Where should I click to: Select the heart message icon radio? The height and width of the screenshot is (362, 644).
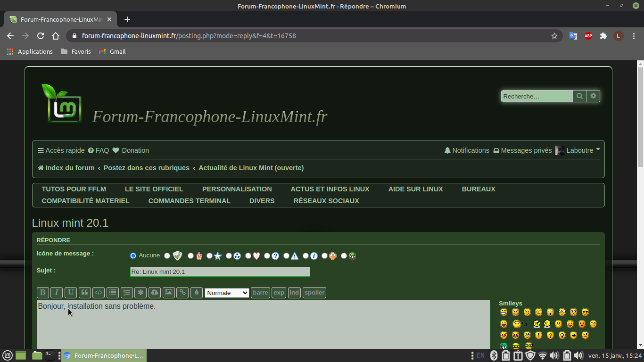(x=248, y=256)
